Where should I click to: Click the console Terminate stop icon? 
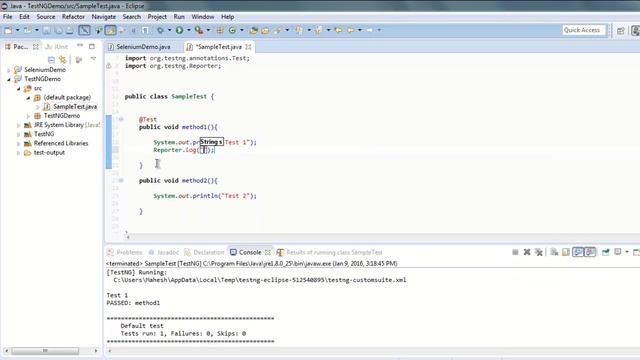(x=515, y=252)
